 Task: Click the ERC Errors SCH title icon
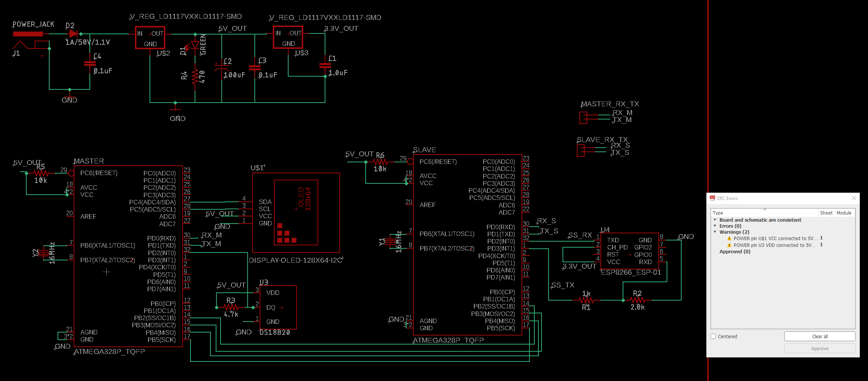coord(712,198)
